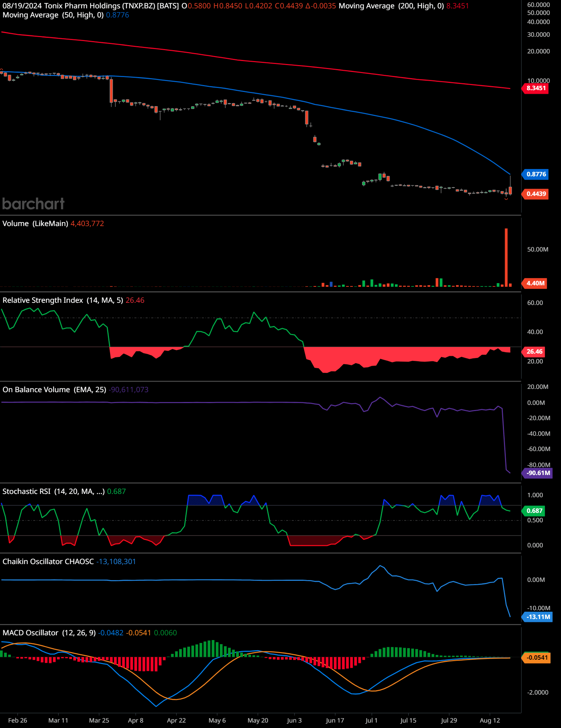Select the MACD histogram value 0.0060
The width and height of the screenshot is (561, 728).
pos(165,633)
